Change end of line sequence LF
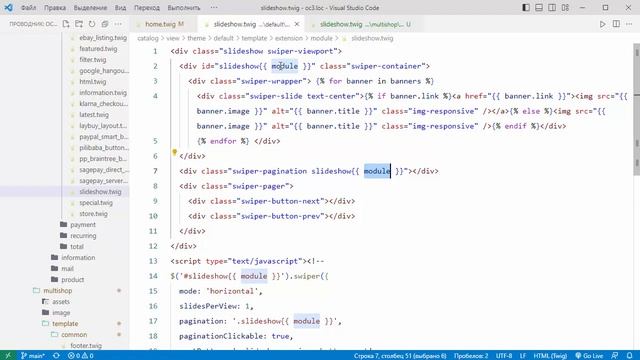 tap(523, 356)
